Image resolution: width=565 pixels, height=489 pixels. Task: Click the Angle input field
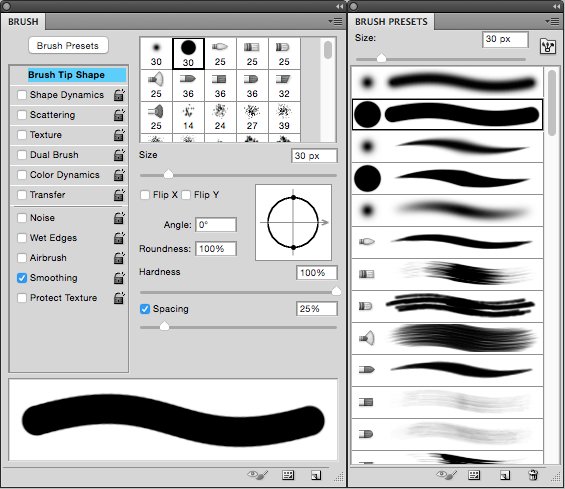(216, 225)
